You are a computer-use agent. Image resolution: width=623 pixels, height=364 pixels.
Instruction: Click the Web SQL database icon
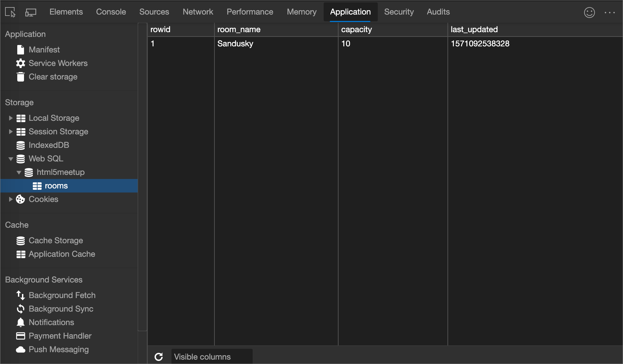[x=21, y=159]
